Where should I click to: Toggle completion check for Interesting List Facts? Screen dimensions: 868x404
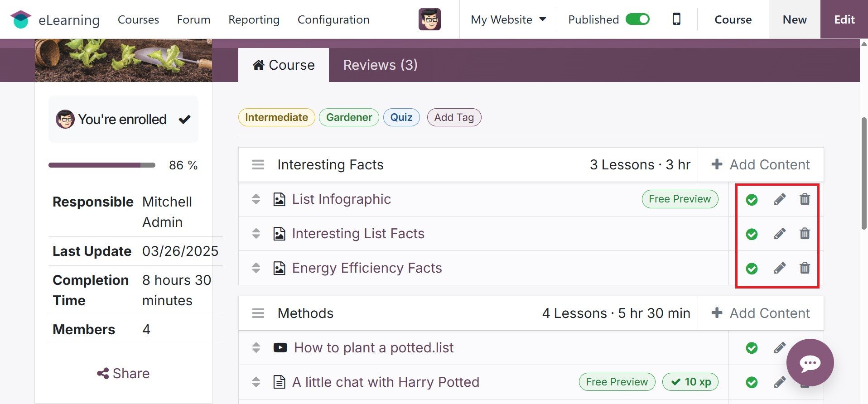(x=752, y=234)
